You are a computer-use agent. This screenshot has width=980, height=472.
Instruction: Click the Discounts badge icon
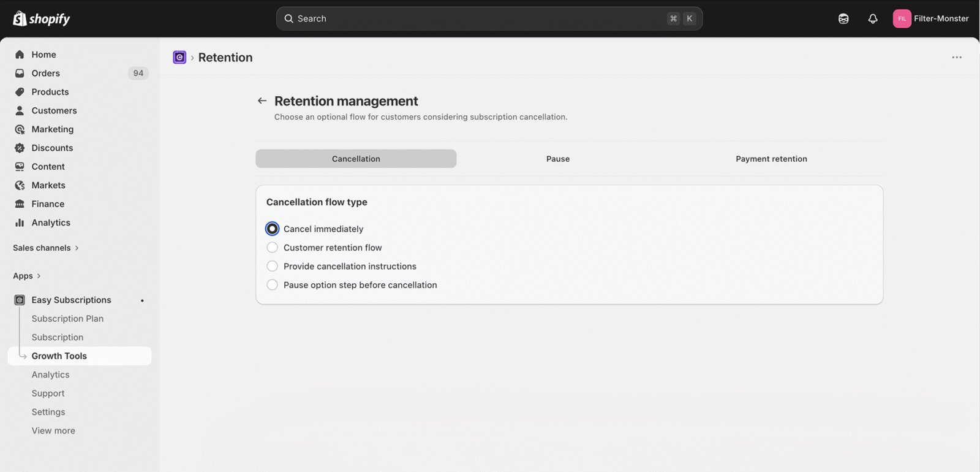pos(20,148)
